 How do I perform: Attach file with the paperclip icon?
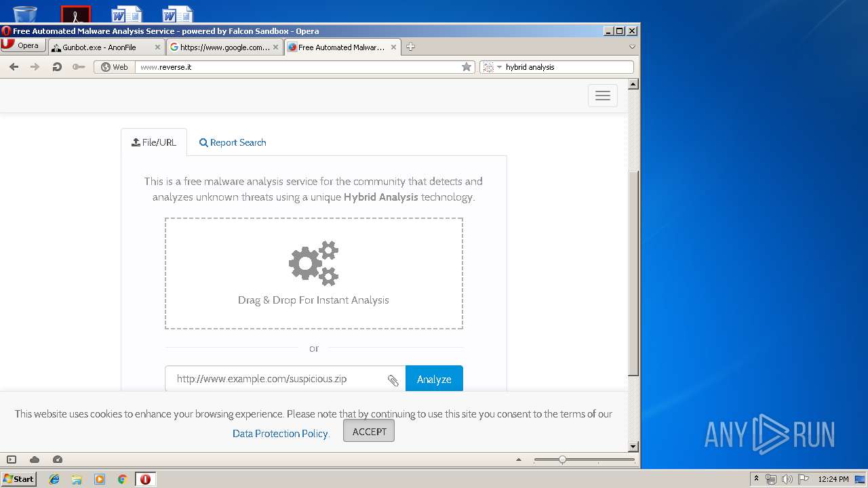point(393,380)
